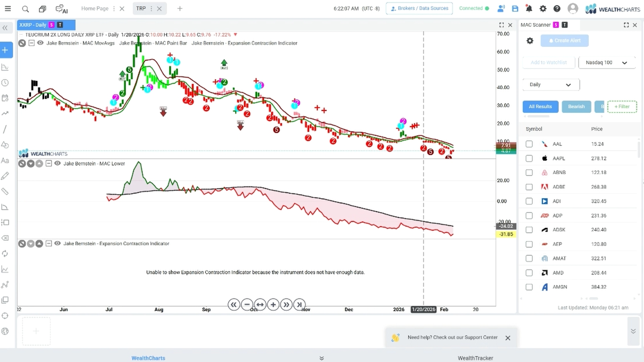
Task: Click the notifications bell icon
Action: [529, 9]
